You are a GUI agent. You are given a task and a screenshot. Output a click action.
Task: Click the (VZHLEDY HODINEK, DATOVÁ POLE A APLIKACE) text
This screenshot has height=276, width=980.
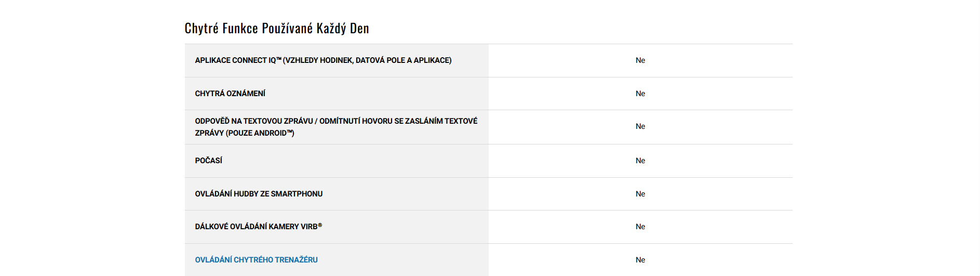[x=367, y=60]
